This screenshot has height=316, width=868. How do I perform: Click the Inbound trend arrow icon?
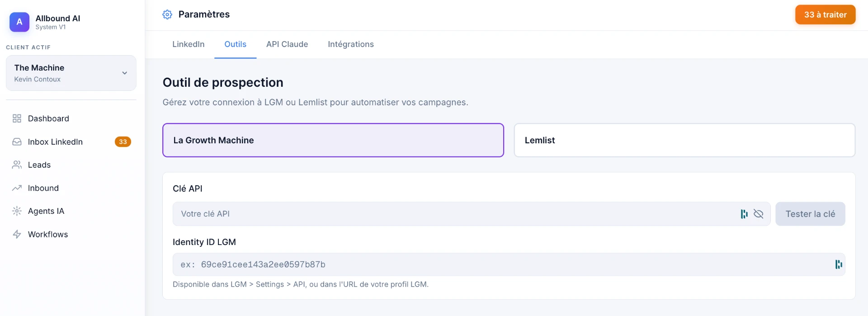17,188
